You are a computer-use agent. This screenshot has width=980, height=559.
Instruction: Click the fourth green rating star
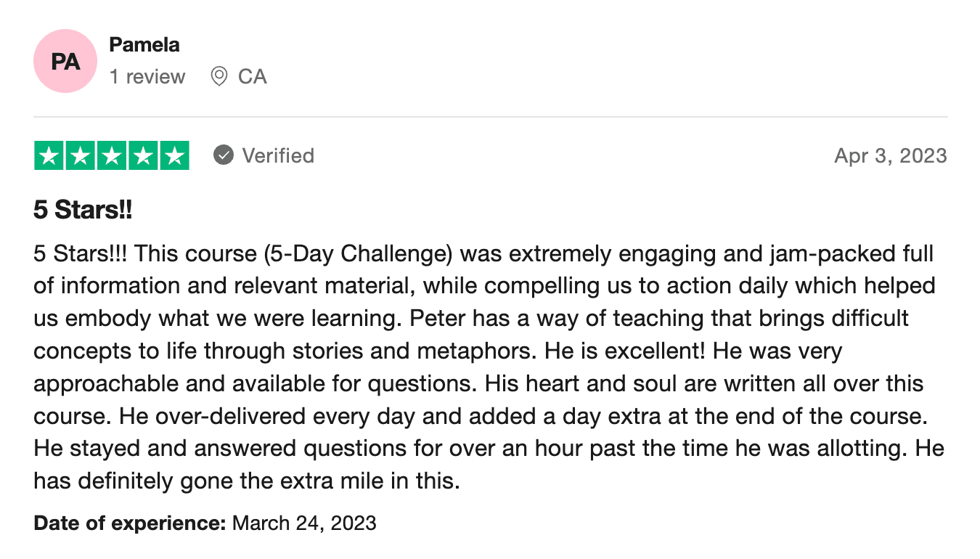click(143, 156)
